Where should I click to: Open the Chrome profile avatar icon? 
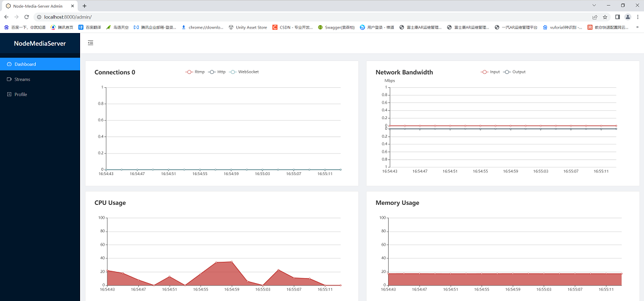pos(628,17)
